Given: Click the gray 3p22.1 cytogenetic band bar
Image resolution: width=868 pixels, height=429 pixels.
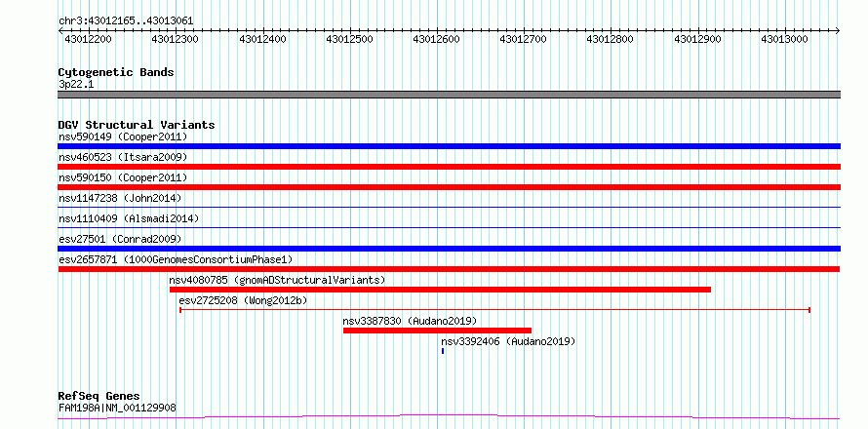Looking at the screenshot, I should coord(449,95).
